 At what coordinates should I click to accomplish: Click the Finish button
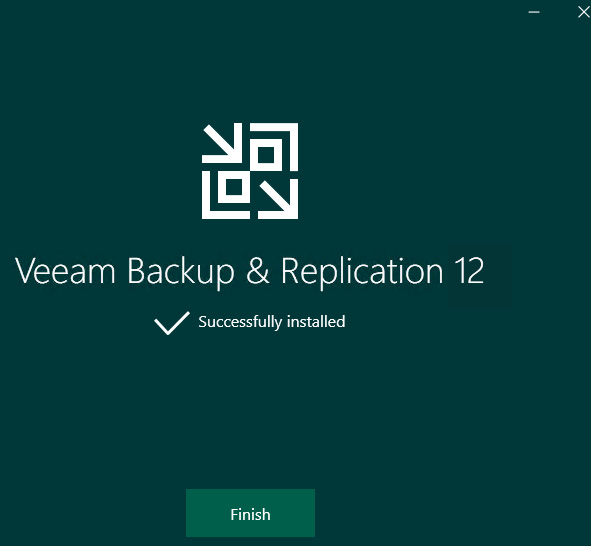click(250, 513)
